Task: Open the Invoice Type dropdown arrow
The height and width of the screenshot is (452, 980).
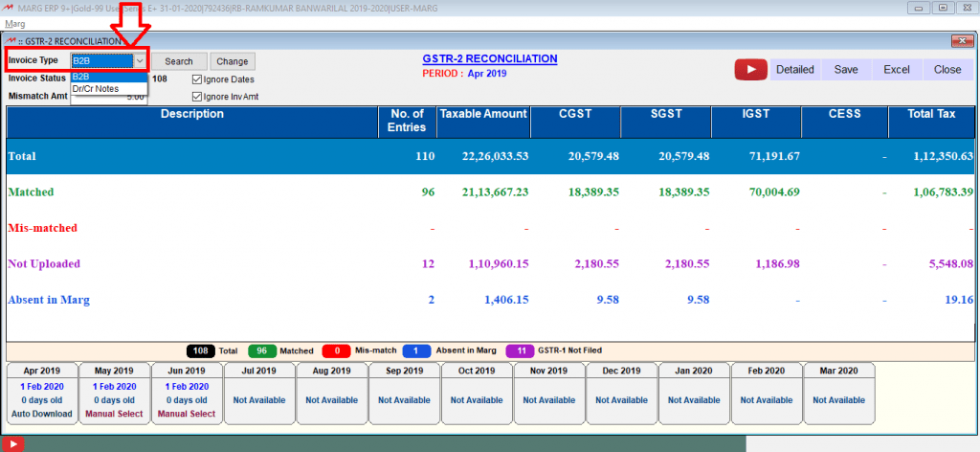Action: (x=141, y=61)
